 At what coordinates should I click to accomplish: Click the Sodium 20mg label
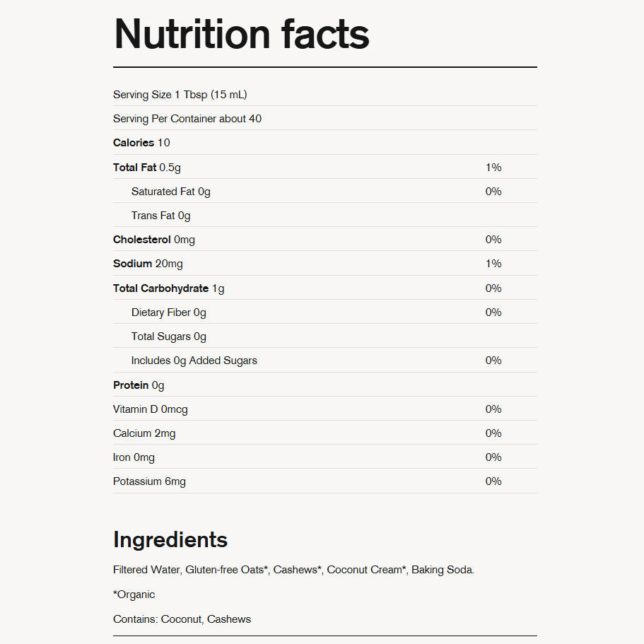[148, 264]
